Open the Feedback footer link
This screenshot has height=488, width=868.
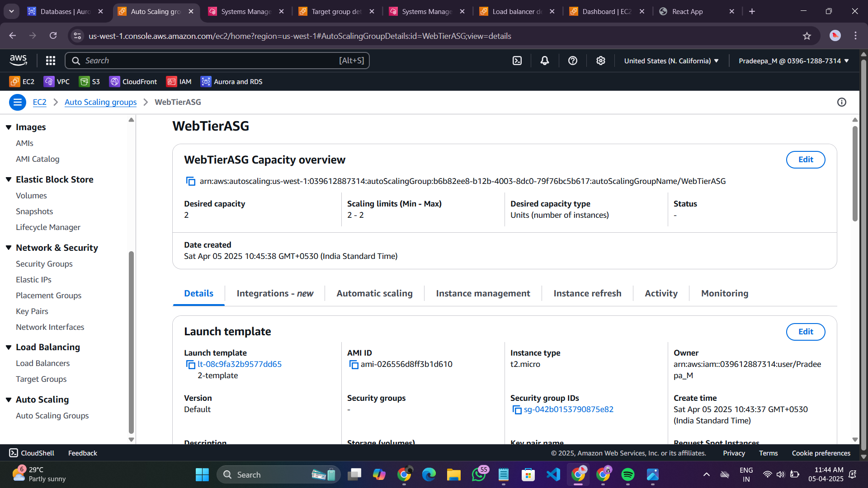tap(82, 453)
